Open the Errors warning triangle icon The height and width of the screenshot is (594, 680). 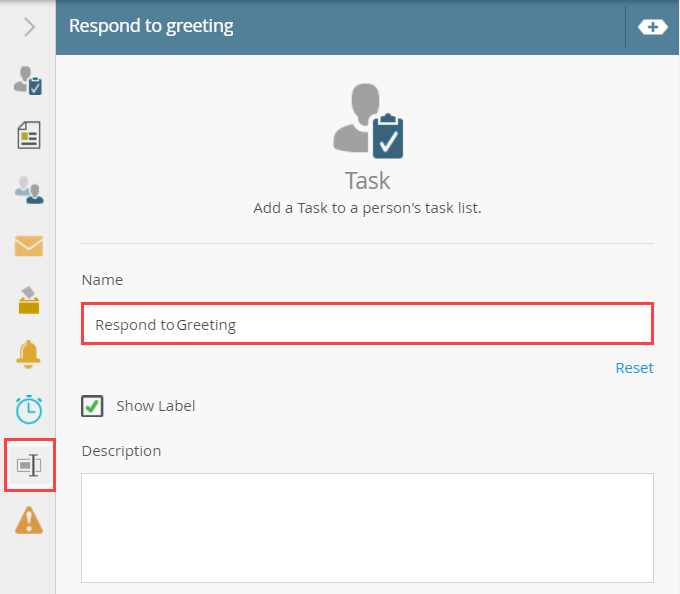pos(29,520)
